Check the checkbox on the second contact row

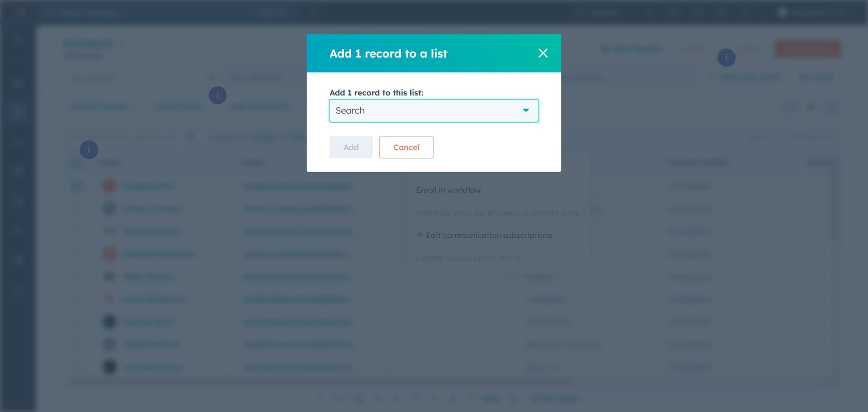pyautogui.click(x=77, y=208)
